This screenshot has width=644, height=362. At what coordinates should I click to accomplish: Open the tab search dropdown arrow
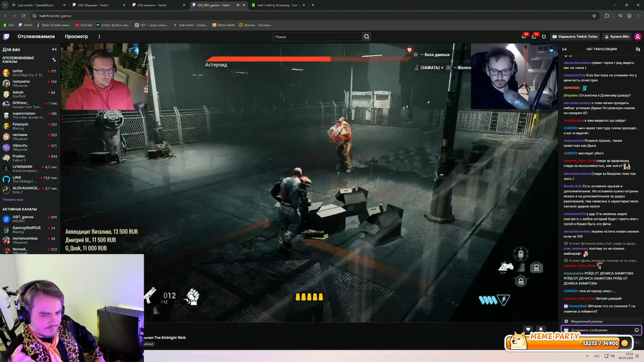click(5, 5)
